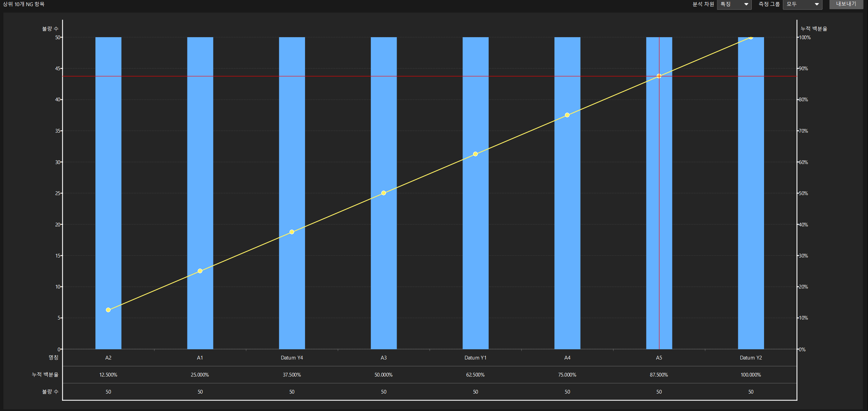Open the 분석 차원 dropdown showing 특징
The height and width of the screenshot is (411, 868).
pos(734,4)
